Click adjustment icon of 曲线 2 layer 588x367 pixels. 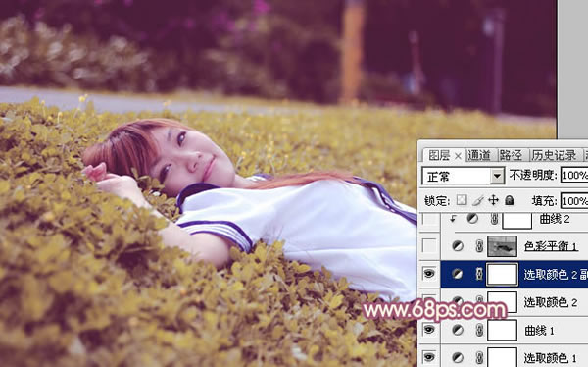click(x=472, y=219)
